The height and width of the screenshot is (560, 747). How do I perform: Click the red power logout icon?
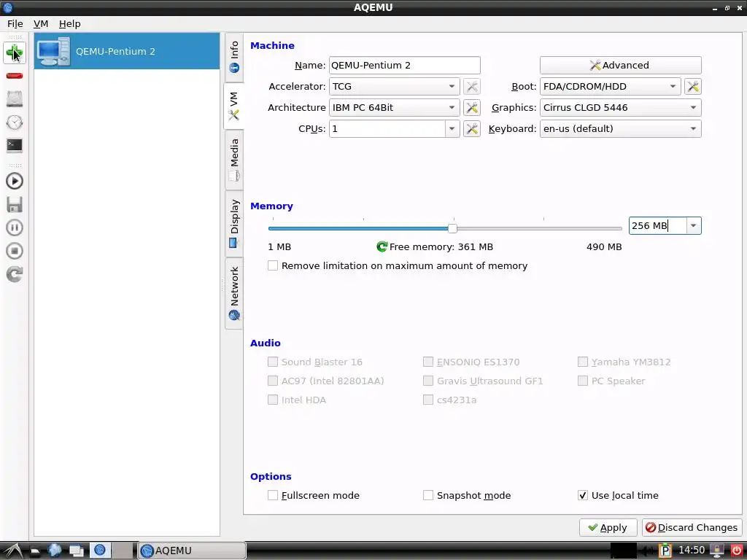click(x=736, y=551)
